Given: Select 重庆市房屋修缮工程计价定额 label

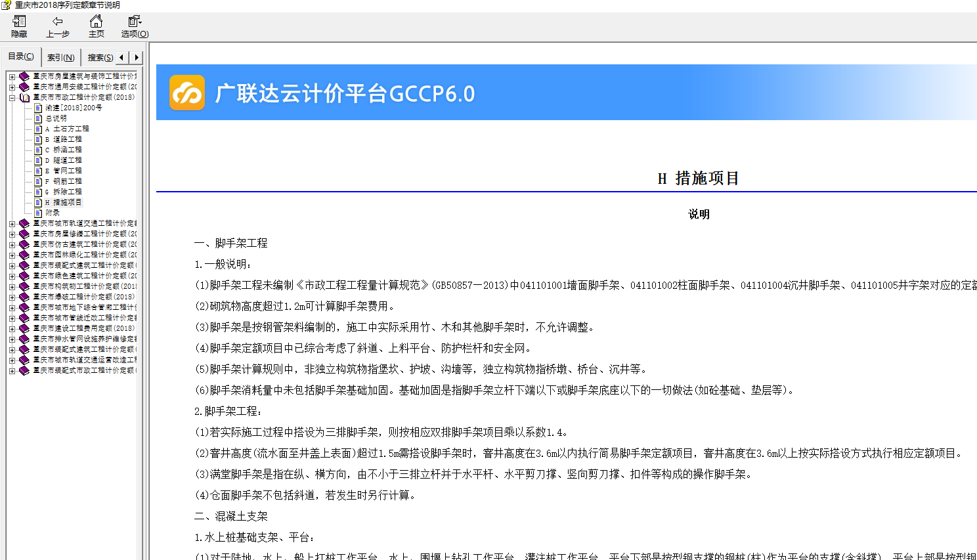Looking at the screenshot, I should [x=85, y=234].
